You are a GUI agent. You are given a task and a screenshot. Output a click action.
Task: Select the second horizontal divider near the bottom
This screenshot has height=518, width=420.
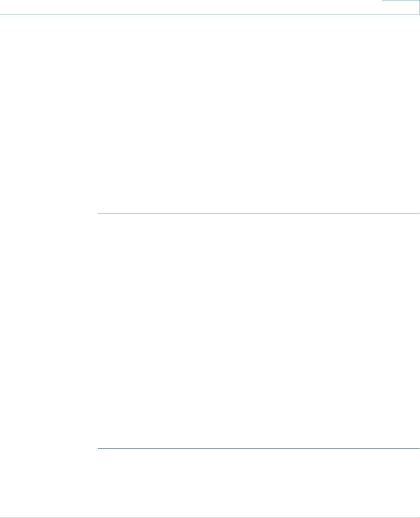(259, 449)
